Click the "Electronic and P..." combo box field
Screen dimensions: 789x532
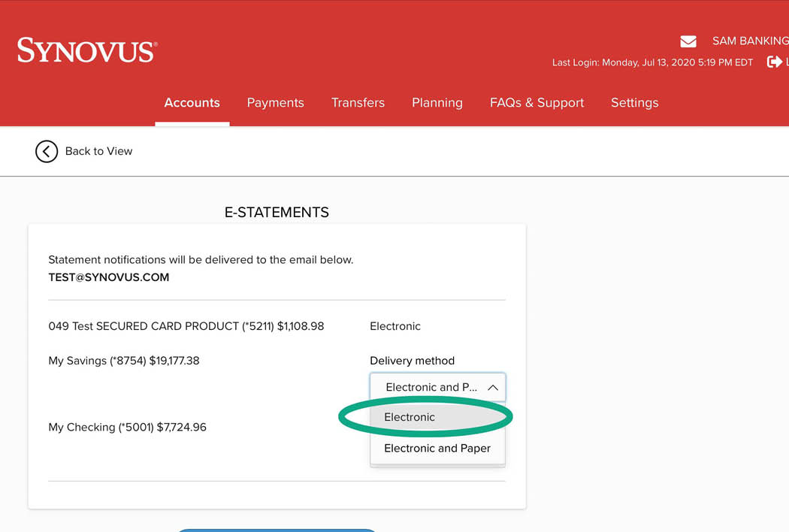[431, 388]
